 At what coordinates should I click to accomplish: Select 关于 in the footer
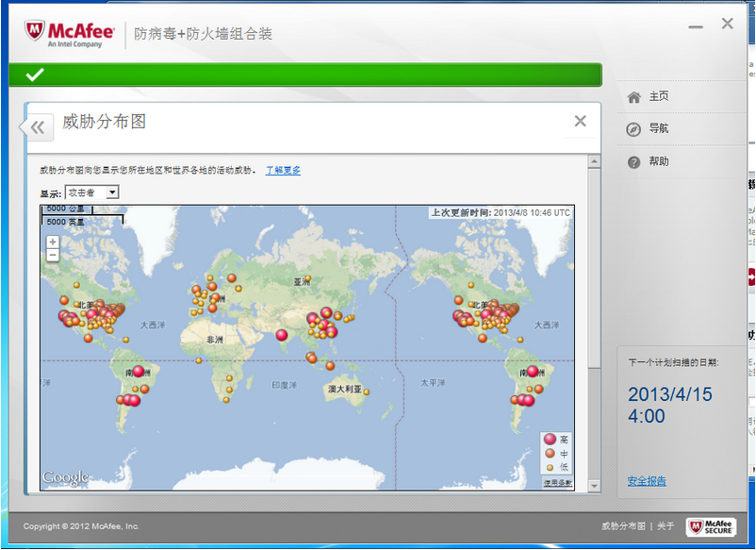pos(666,526)
